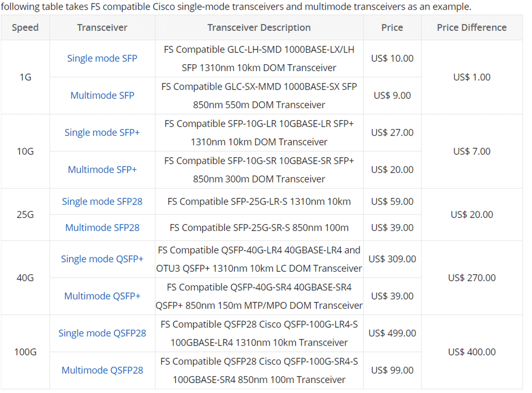The width and height of the screenshot is (532, 393).
Task: Open the Single mode SFP28 link
Action: tap(102, 202)
